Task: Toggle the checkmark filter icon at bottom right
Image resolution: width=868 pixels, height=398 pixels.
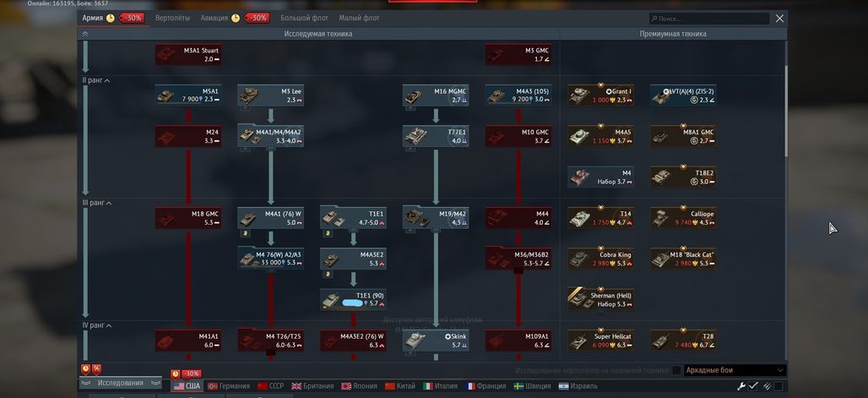Action: click(753, 386)
